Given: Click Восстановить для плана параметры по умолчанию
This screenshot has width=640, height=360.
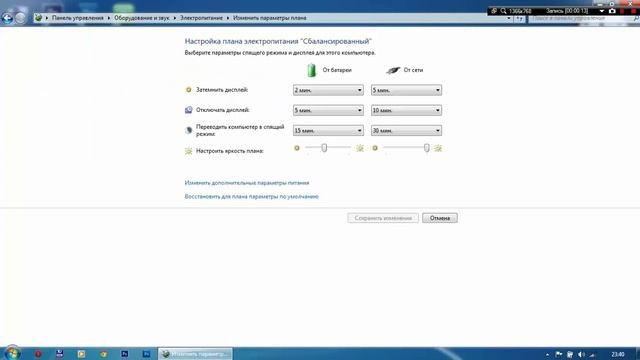Looking at the screenshot, I should click(251, 196).
